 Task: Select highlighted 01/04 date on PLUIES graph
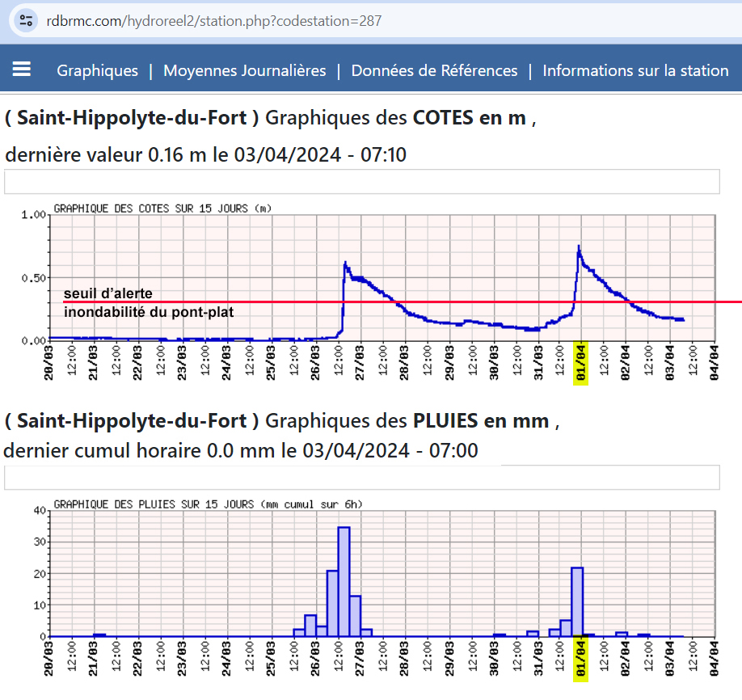[580, 659]
